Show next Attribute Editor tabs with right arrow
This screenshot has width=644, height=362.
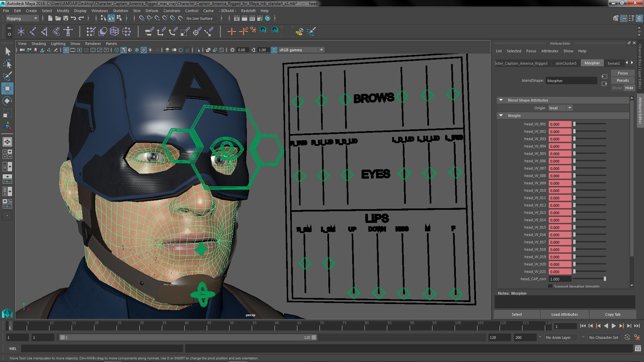(632, 63)
